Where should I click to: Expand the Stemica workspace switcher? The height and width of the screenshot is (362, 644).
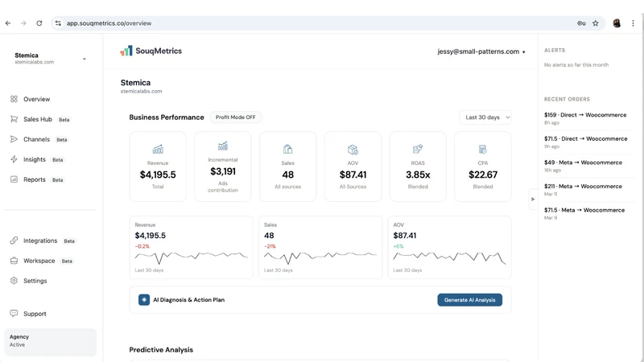[50, 58]
